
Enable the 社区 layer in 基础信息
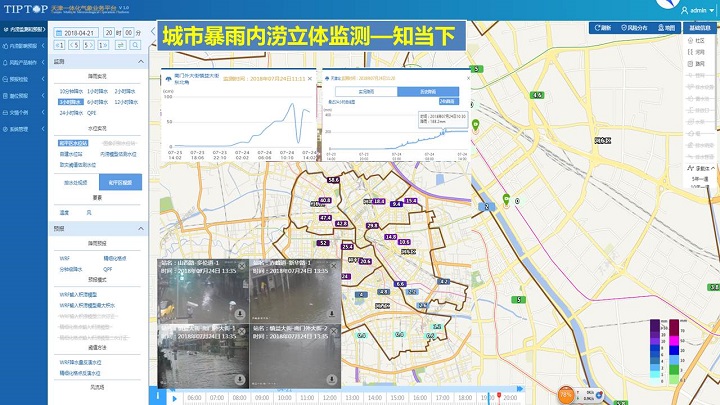point(699,41)
